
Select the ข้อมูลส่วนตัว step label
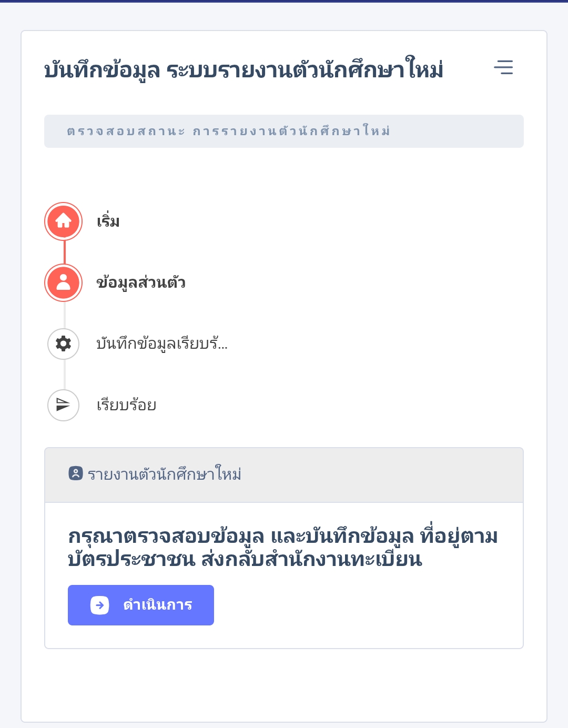(x=141, y=282)
